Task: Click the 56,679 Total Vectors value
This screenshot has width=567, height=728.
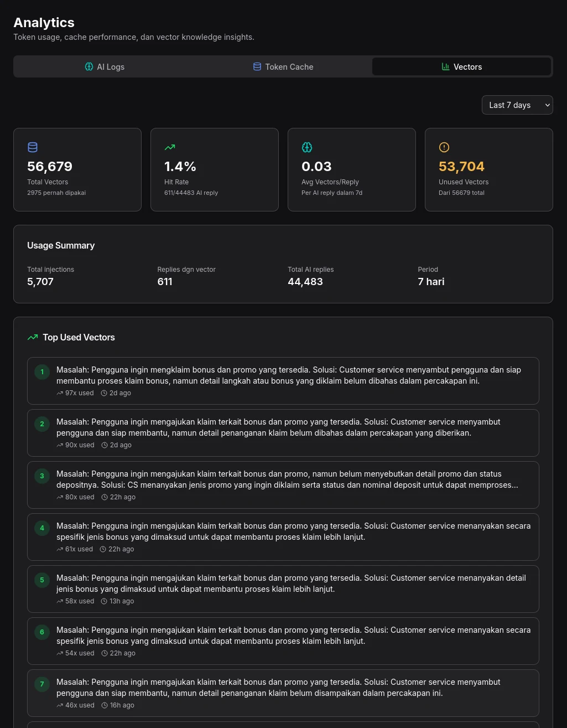Action: (50, 167)
